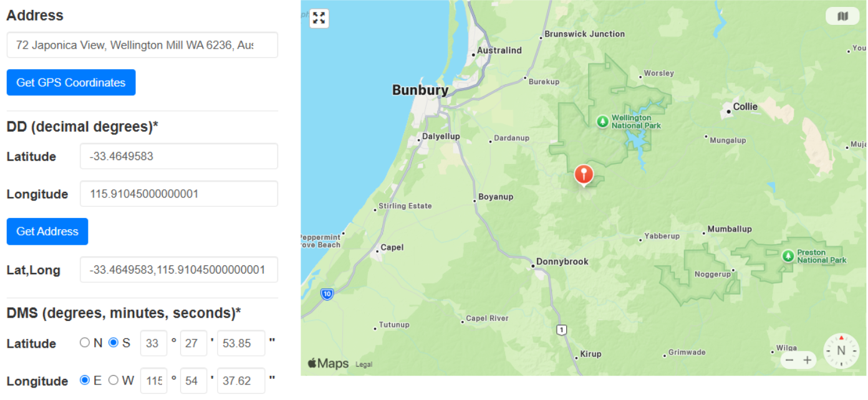
Task: Select E for longitude hemisphere
Action: (85, 379)
